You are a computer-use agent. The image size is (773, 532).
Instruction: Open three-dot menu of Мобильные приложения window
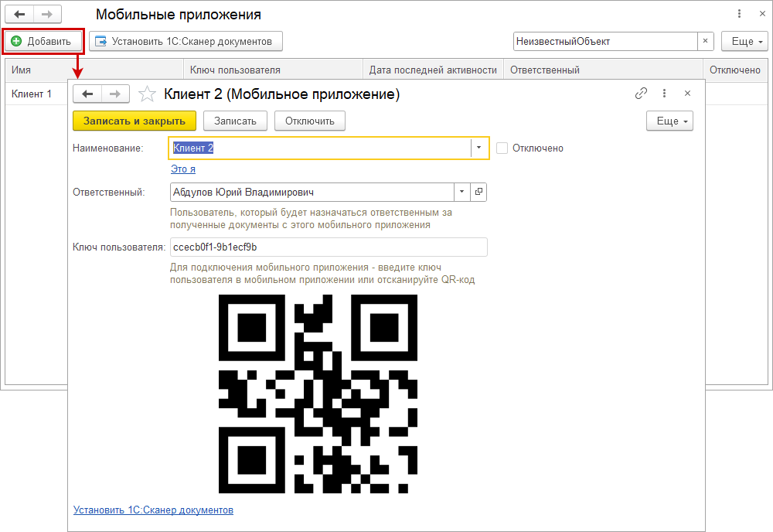(x=739, y=14)
